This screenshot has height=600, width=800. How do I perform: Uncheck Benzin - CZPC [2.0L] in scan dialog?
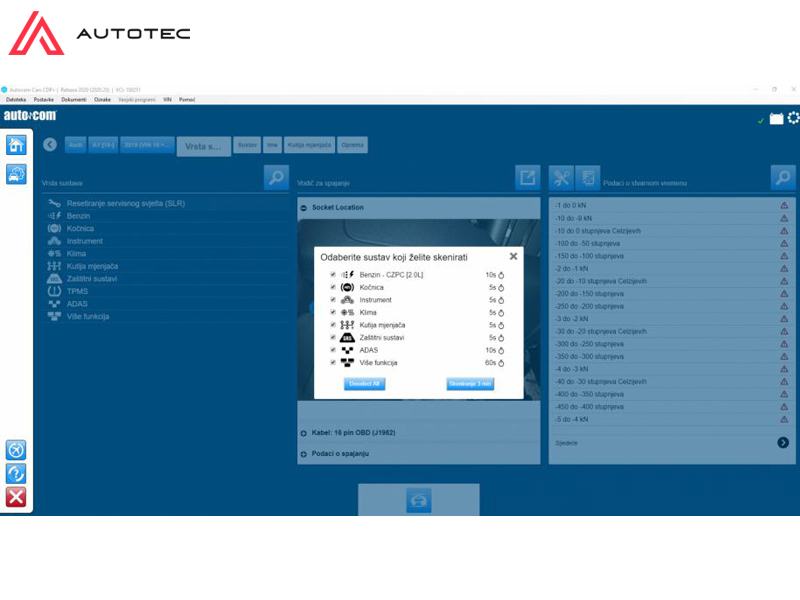(333, 274)
